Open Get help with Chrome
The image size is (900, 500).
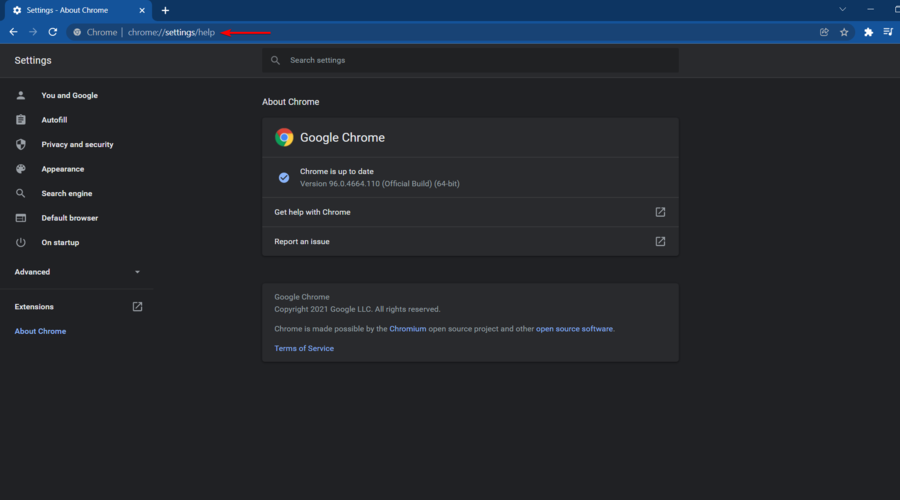(x=470, y=212)
